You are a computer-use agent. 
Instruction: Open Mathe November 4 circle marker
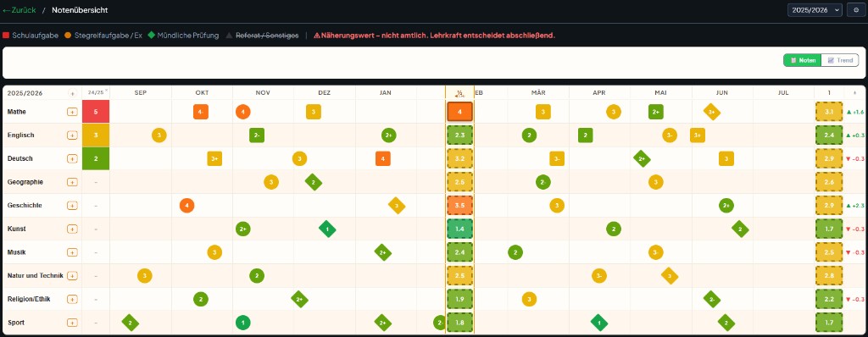pos(243,112)
